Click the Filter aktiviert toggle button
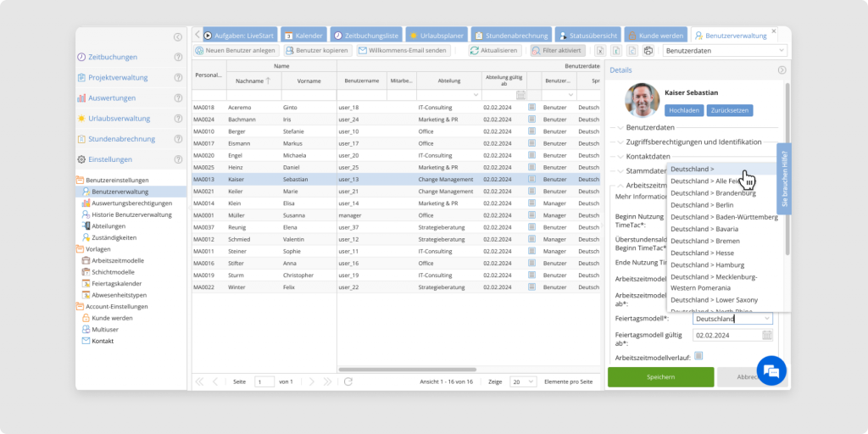 click(557, 51)
